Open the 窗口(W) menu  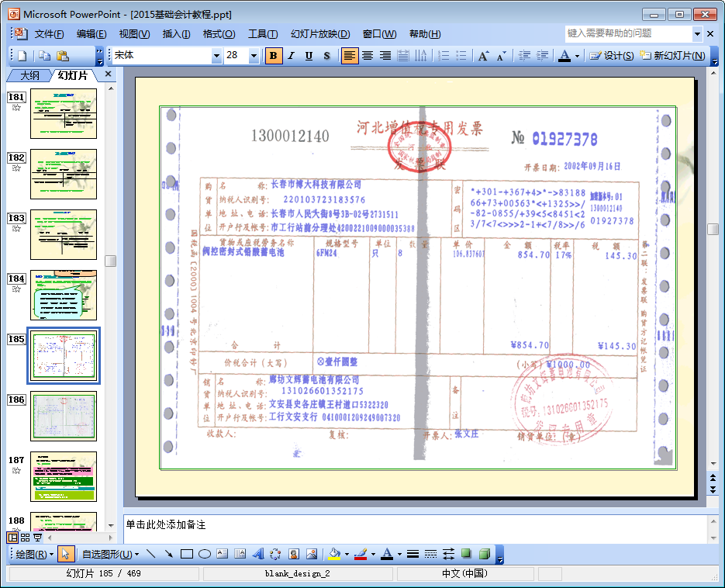379,34
